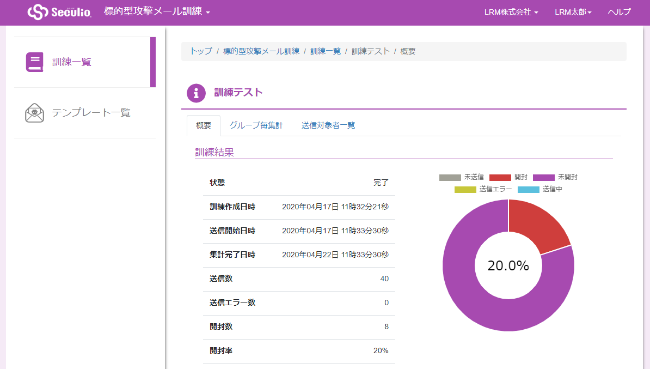Open the 標的型攻撃メール訓練 dropdown menu
The image size is (650, 369).
157,12
